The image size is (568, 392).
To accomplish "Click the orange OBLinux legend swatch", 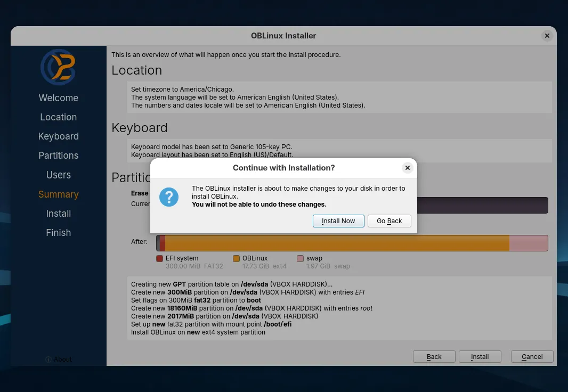I will 236,258.
